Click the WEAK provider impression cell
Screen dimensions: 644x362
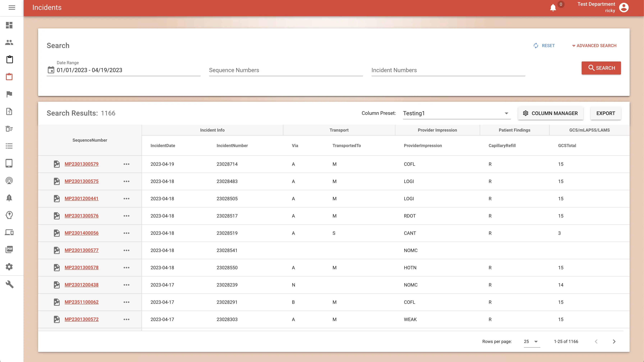click(410, 319)
